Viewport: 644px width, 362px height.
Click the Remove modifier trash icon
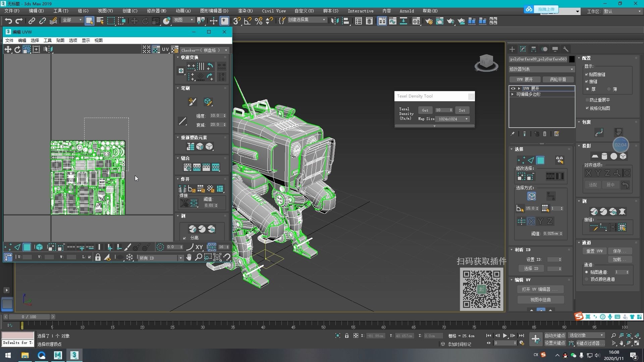click(545, 134)
